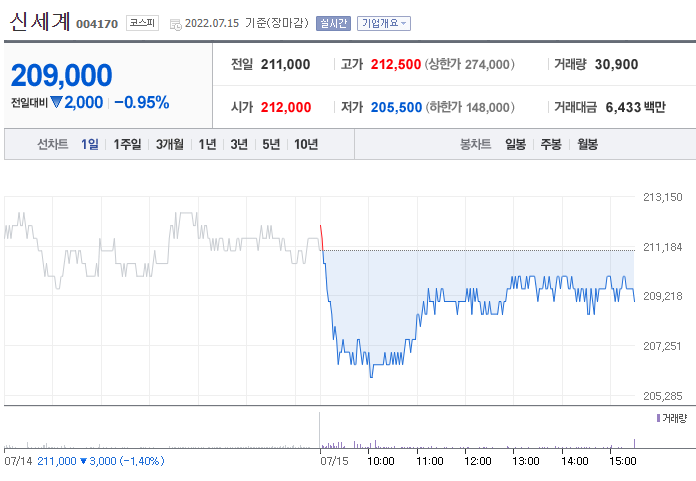Switch to the 3개월 chart range
Screen dimensions: 696x481
click(x=170, y=144)
